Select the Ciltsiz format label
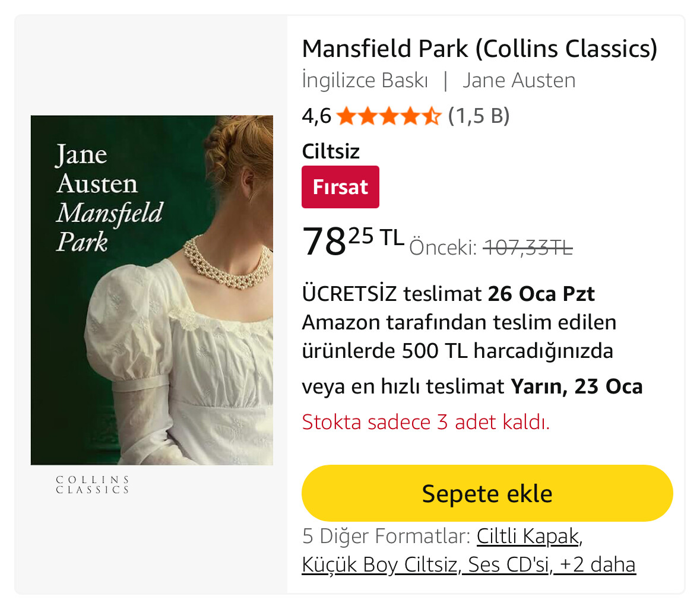 point(331,151)
